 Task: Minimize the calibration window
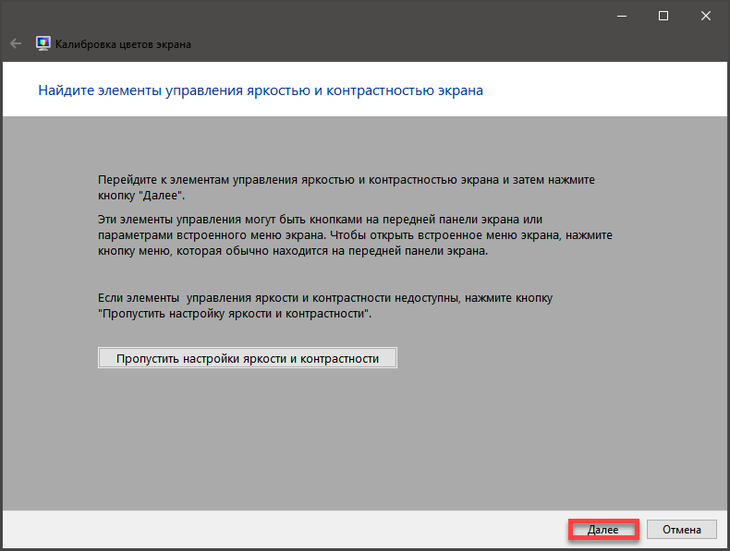(x=622, y=16)
